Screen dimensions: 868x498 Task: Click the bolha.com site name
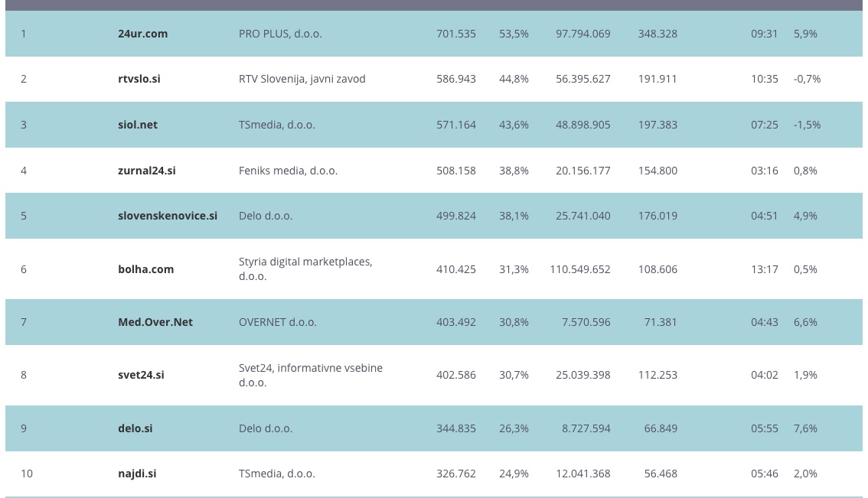146,269
